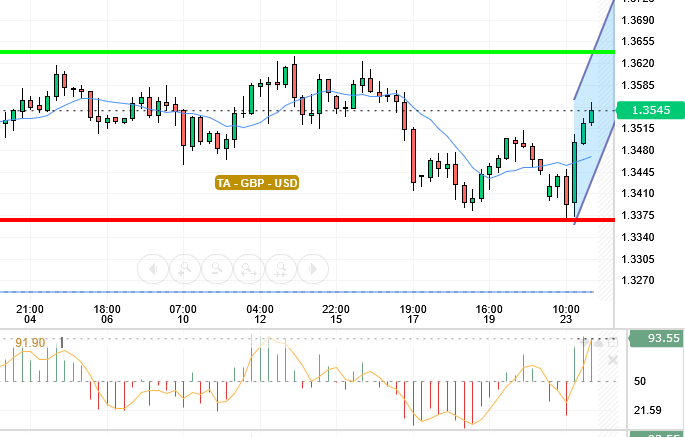Zoom in with the magnifier plus button

tap(185, 269)
